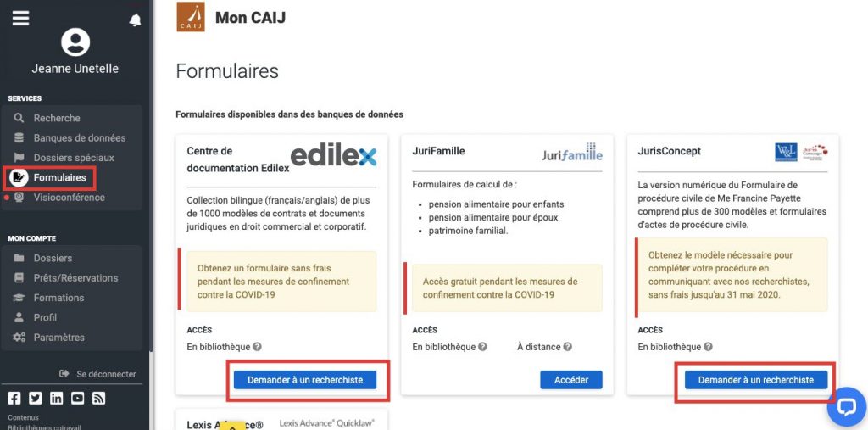Click Edilex's Demander à un recherchiste button
The height and width of the screenshot is (430, 868).
click(305, 380)
